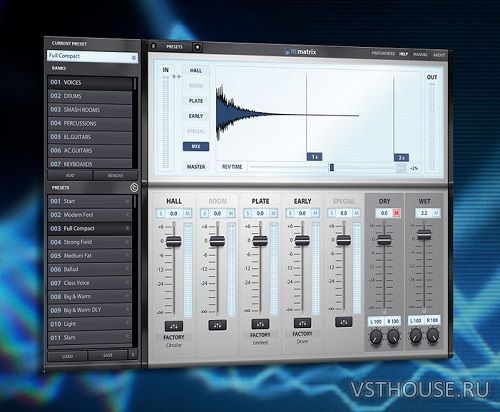Screen dimensions: 500x412
Task: Open ABOUT in the top menu
Action: [x=439, y=55]
